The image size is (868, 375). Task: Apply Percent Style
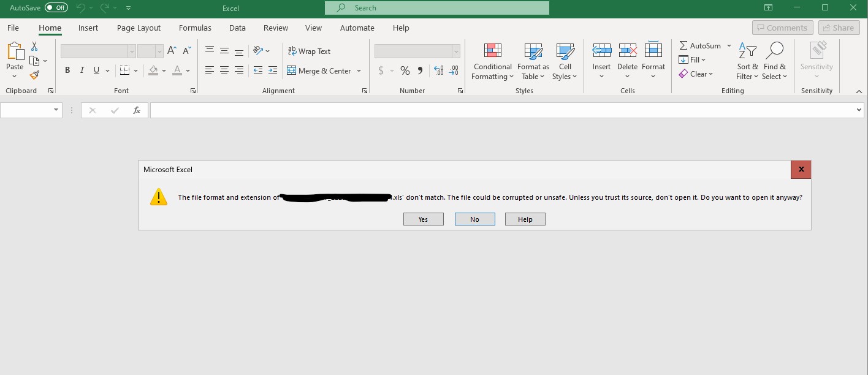[405, 70]
